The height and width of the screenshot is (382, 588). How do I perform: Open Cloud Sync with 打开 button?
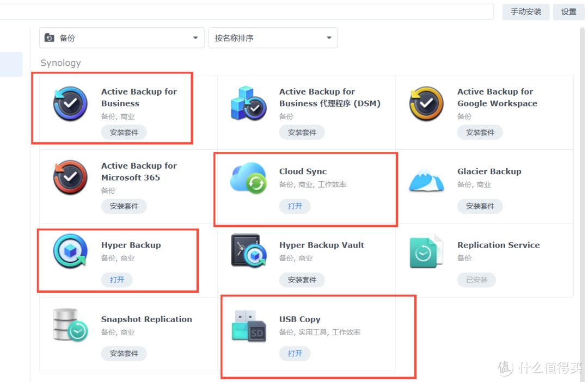[295, 206]
